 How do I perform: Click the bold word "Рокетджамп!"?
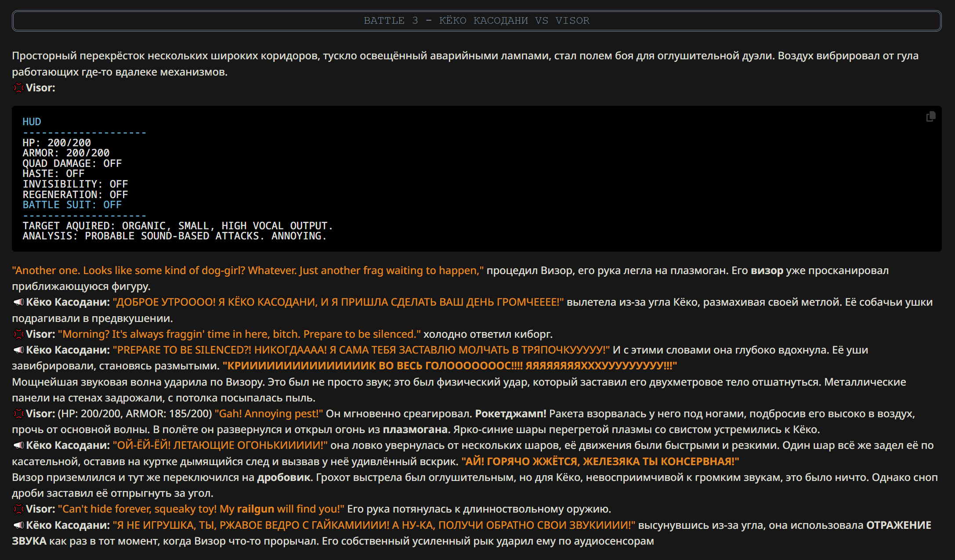click(510, 414)
